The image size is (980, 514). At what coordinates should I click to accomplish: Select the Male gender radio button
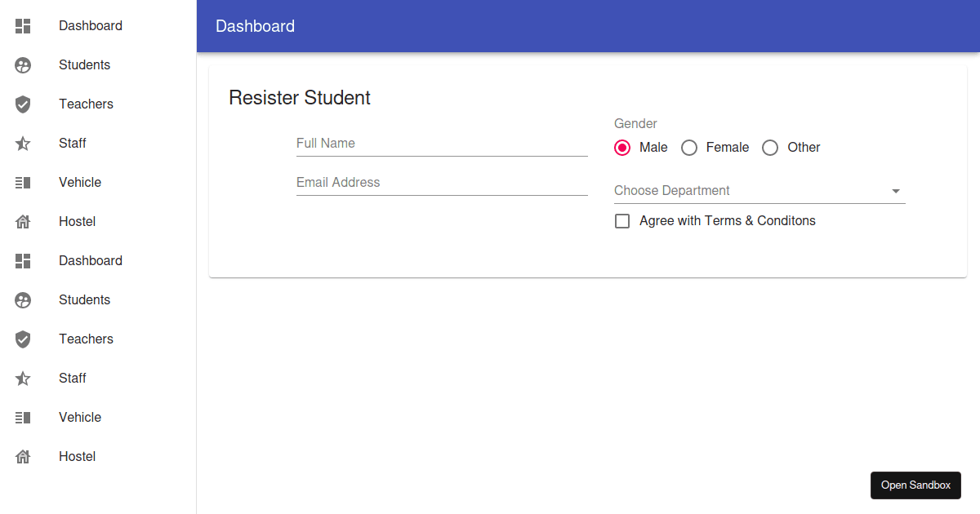(x=622, y=148)
